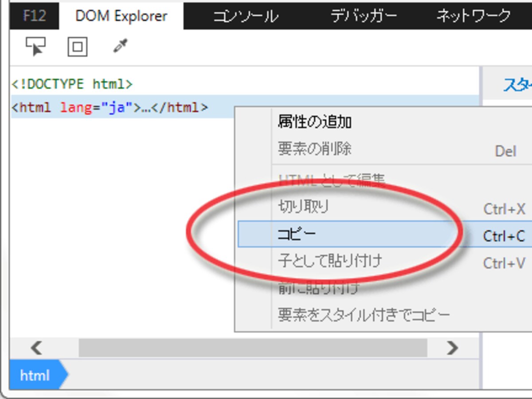The height and width of the screenshot is (399, 532).
Task: Choose コピー in the context menu
Action: (x=385, y=234)
